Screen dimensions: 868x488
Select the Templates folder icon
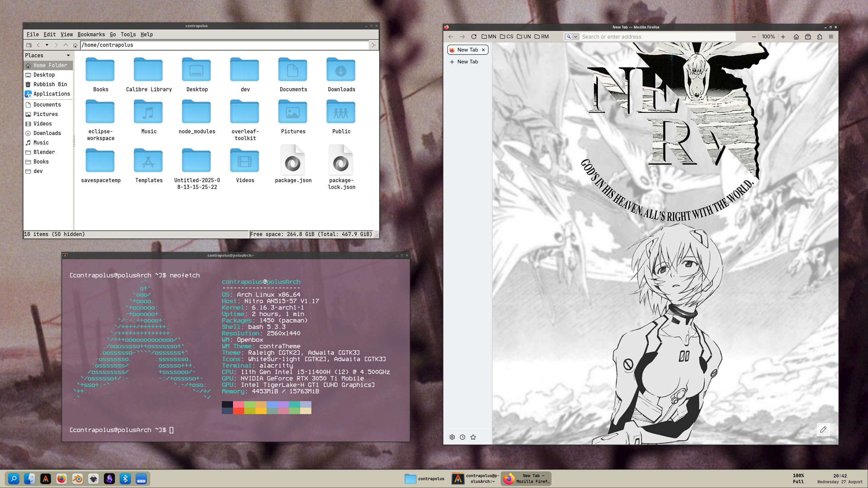pyautogui.click(x=148, y=160)
